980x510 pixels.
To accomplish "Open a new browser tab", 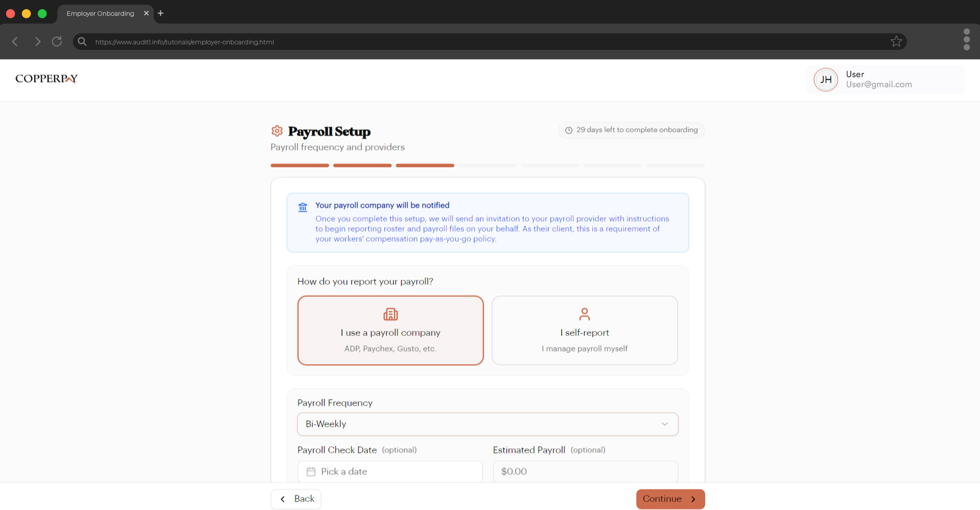I will [x=160, y=13].
